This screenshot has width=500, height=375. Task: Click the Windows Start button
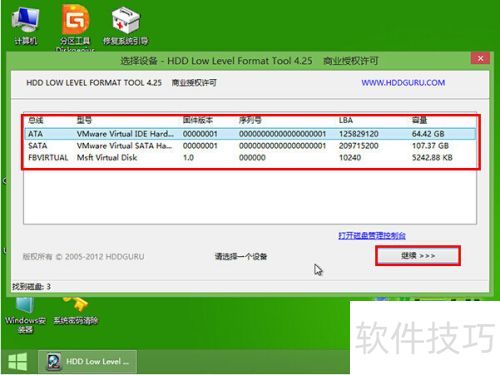pyautogui.click(x=17, y=362)
